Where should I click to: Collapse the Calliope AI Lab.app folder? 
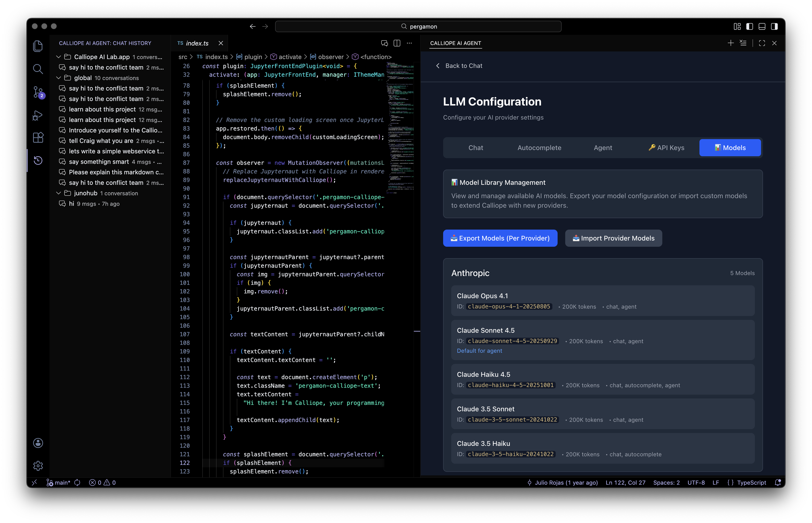58,57
